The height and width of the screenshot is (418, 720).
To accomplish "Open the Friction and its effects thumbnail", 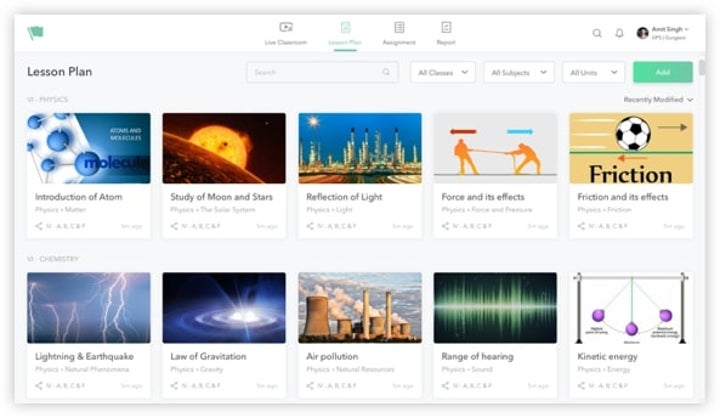I will click(x=630, y=148).
